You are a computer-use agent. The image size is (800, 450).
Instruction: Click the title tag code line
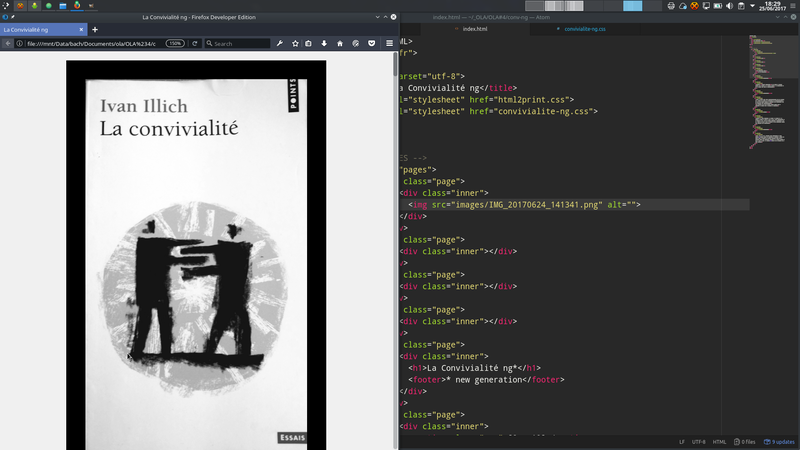coord(458,88)
